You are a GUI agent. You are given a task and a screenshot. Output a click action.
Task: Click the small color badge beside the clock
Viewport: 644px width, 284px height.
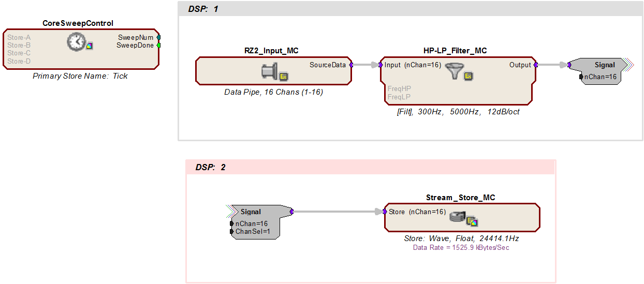pyautogui.click(x=89, y=46)
